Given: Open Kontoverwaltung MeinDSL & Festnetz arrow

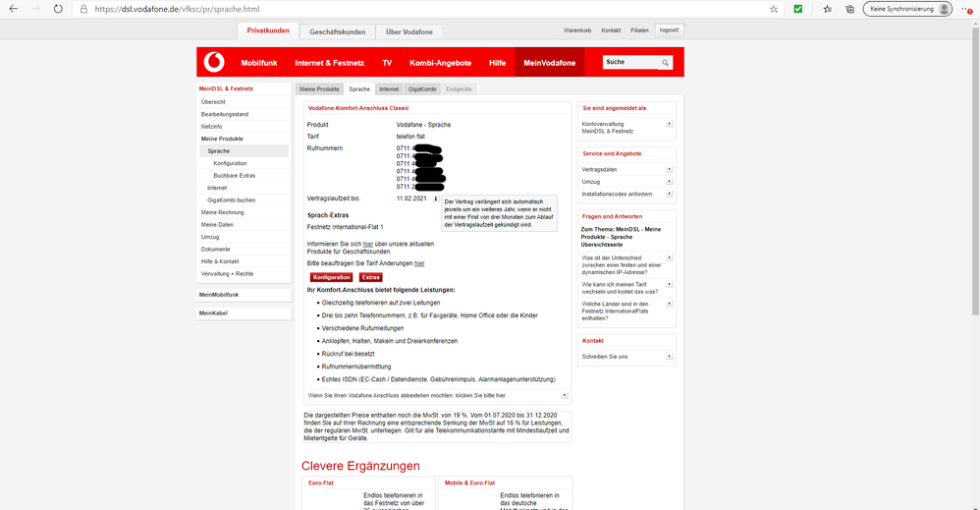Looking at the screenshot, I should (670, 124).
